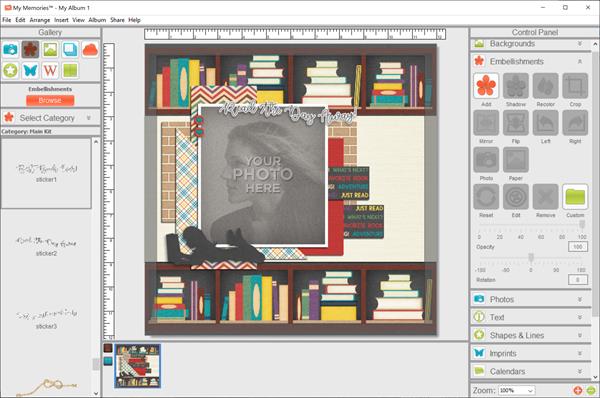Open the Album menu

pos(97,20)
